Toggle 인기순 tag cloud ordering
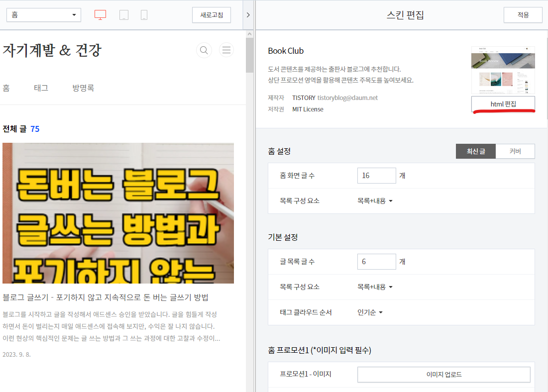Viewport: 548px width, 392px height. 369,312
